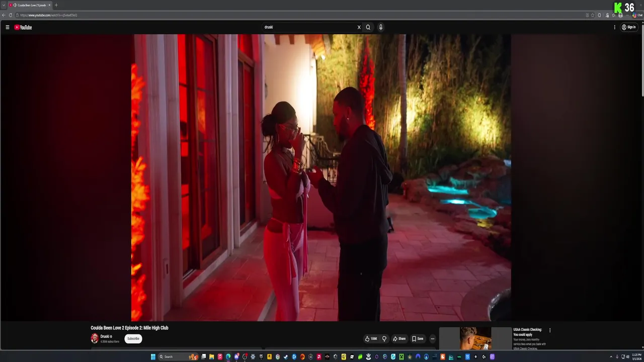
Task: Click the video player to pause
Action: 321,177
